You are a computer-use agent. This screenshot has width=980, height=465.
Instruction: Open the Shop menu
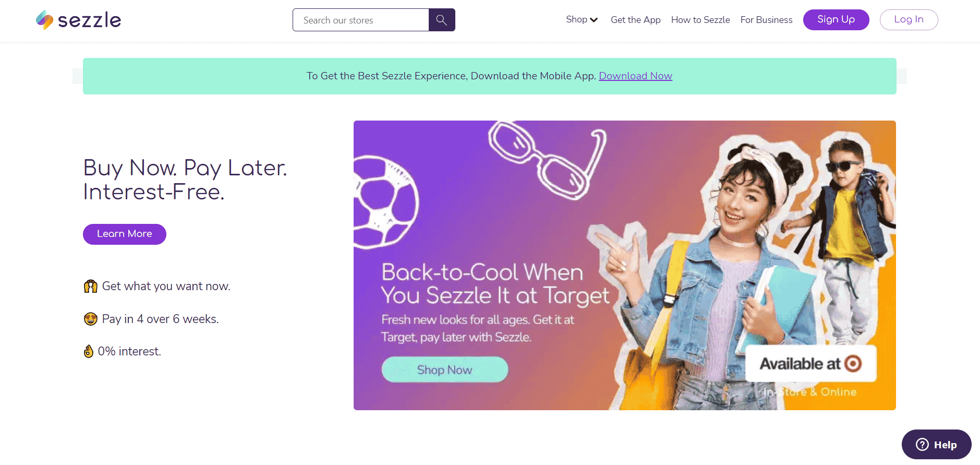[582, 19]
